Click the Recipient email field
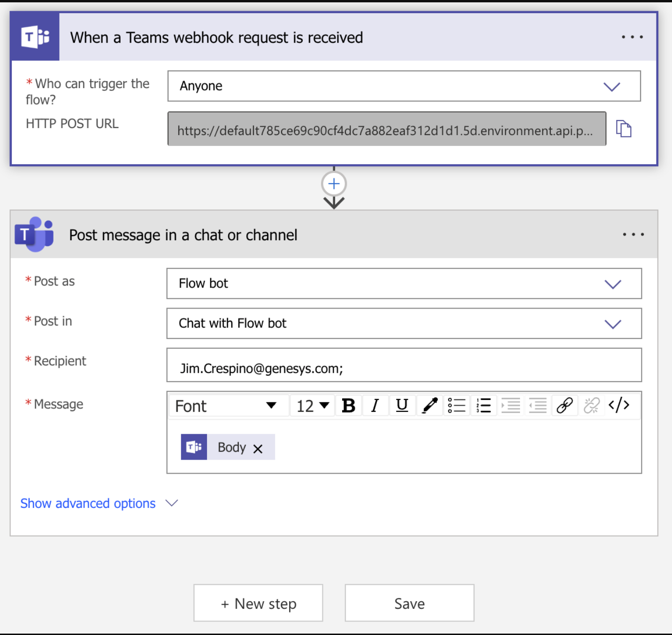Viewport: 672px width, 635px height. [x=404, y=365]
